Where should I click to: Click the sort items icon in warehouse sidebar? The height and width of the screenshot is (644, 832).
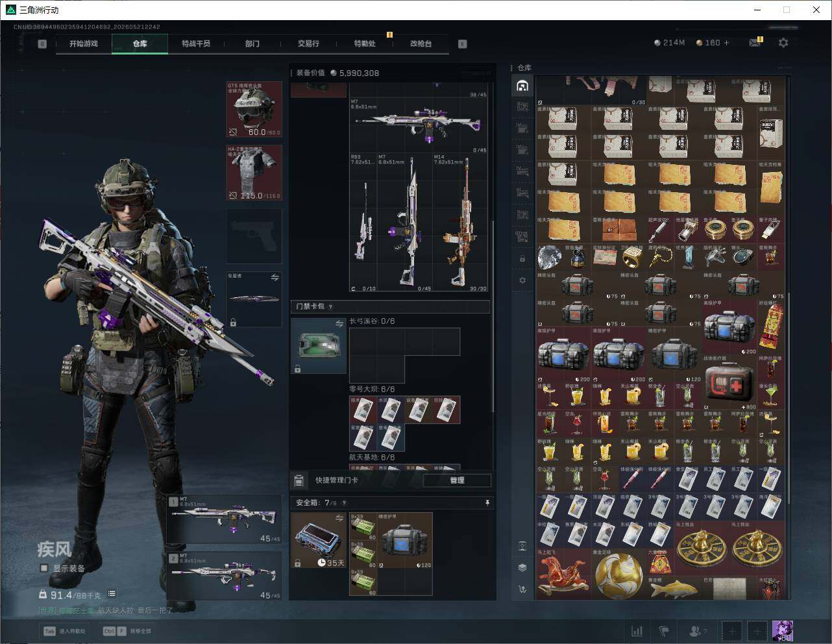tap(522, 589)
